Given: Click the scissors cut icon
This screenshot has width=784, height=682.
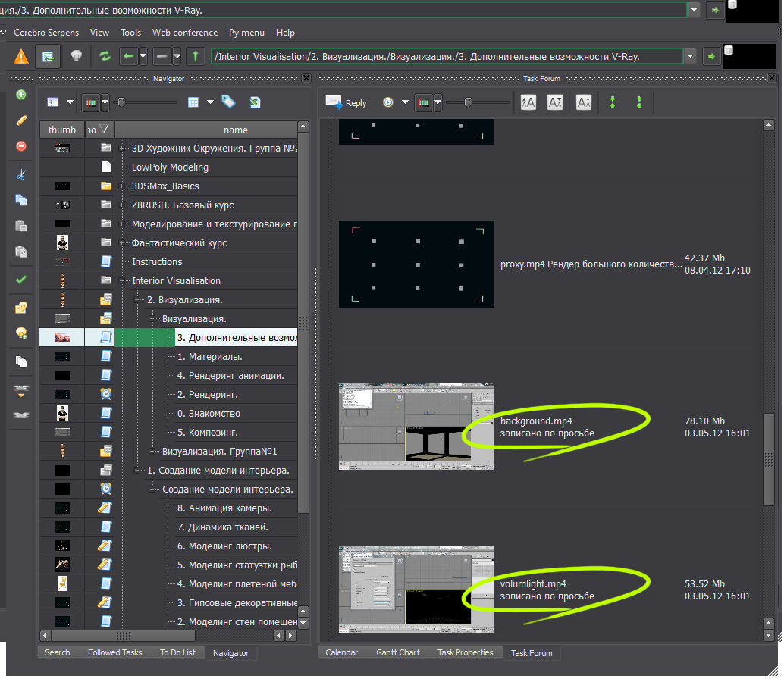Looking at the screenshot, I should [21, 174].
